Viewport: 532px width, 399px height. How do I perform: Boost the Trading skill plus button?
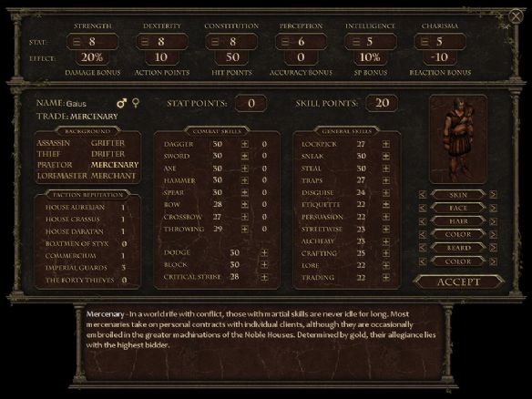[385, 278]
